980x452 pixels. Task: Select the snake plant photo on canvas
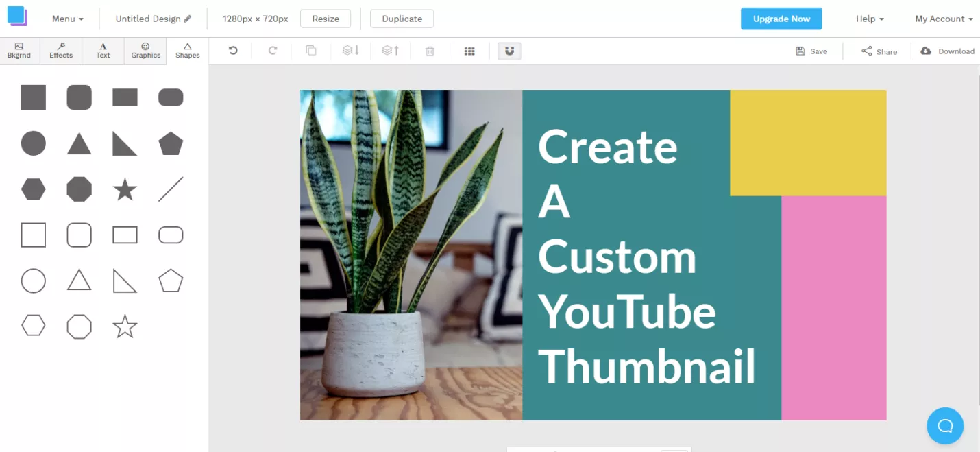tap(411, 255)
